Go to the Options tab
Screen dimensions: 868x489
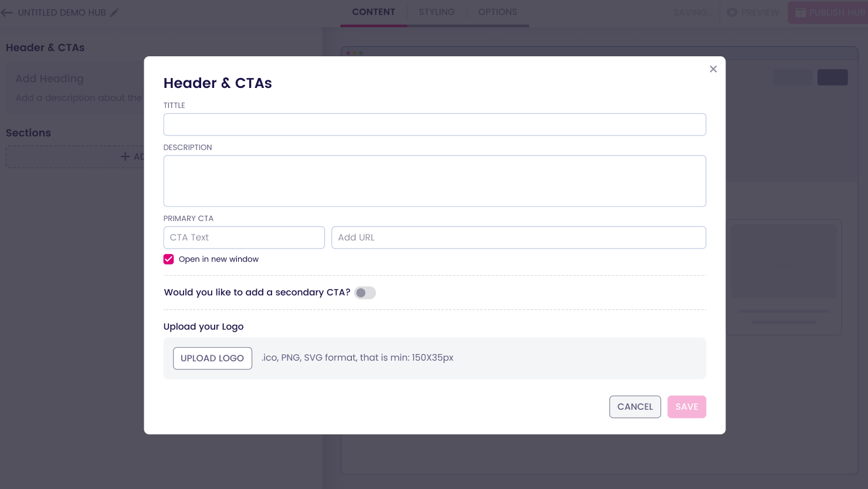pyautogui.click(x=497, y=12)
